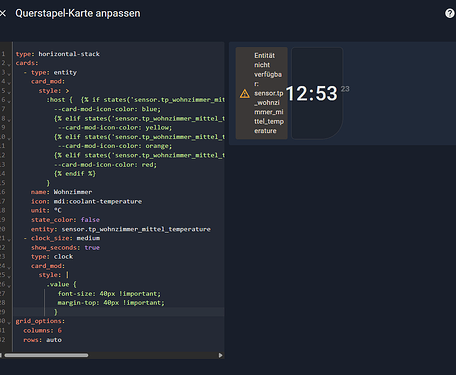
Task: Collapse the fold arrow beside '- type: entity'
Action: [9, 73]
